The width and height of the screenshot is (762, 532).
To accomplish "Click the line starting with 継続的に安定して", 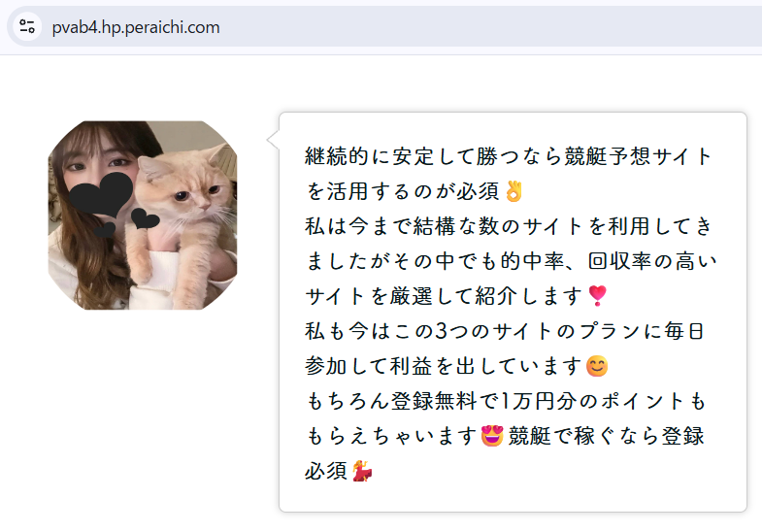I will tap(508, 156).
